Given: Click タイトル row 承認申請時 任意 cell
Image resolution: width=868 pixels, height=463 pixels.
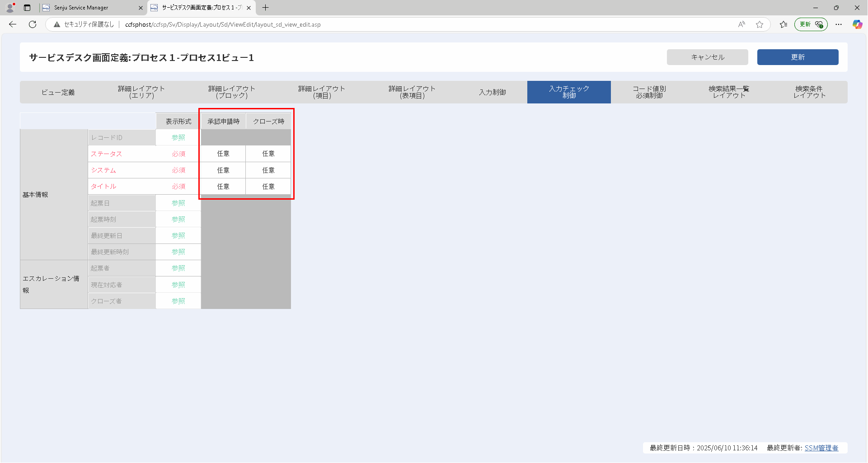Looking at the screenshot, I should [223, 187].
